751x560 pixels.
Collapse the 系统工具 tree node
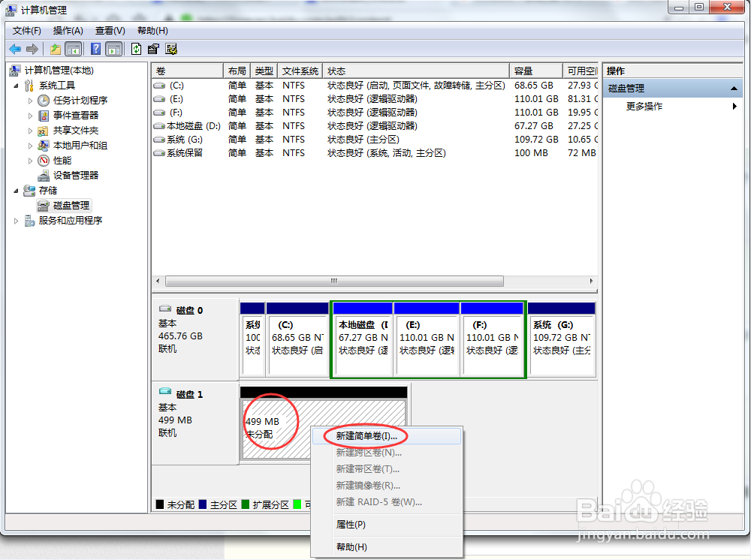(16, 86)
